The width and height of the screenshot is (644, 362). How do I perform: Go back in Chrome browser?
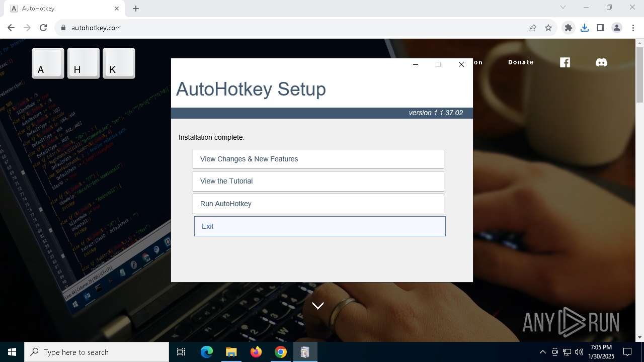click(11, 28)
